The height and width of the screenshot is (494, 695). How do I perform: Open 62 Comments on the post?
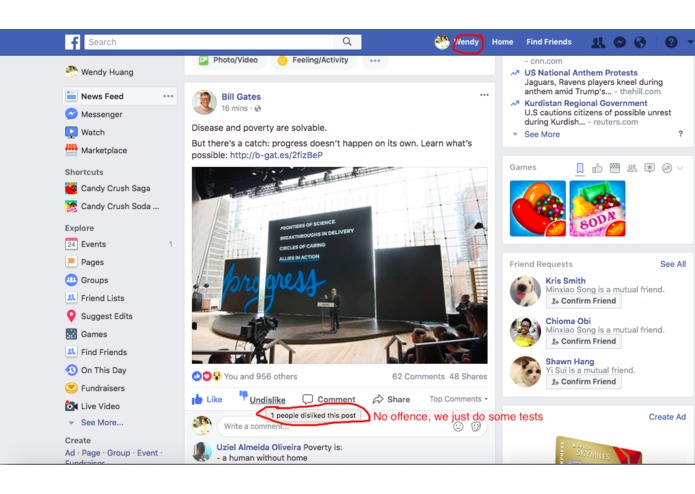tap(418, 377)
